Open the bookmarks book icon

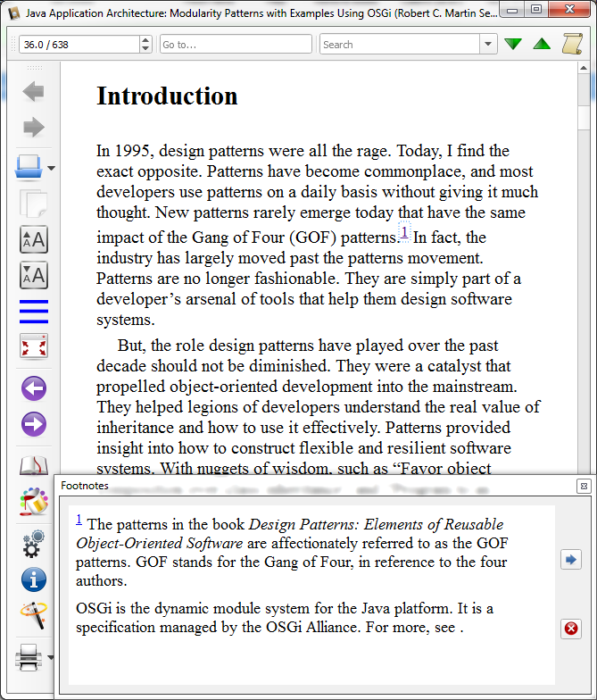pyautogui.click(x=34, y=465)
